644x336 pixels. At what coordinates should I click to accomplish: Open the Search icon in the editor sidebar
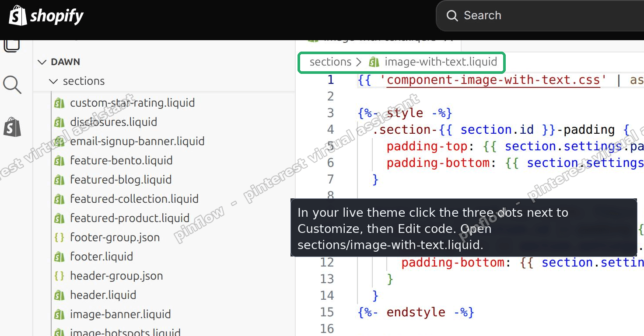(x=12, y=84)
